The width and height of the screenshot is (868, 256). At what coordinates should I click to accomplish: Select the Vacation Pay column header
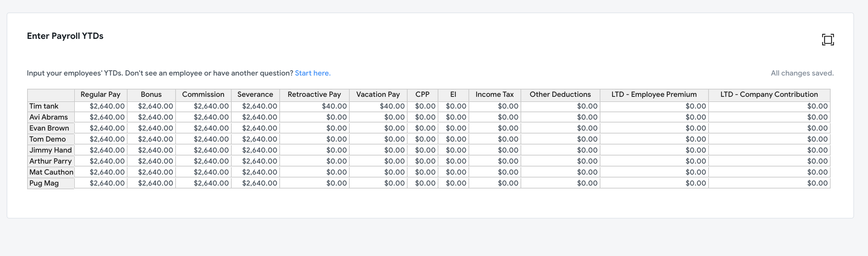(x=378, y=95)
